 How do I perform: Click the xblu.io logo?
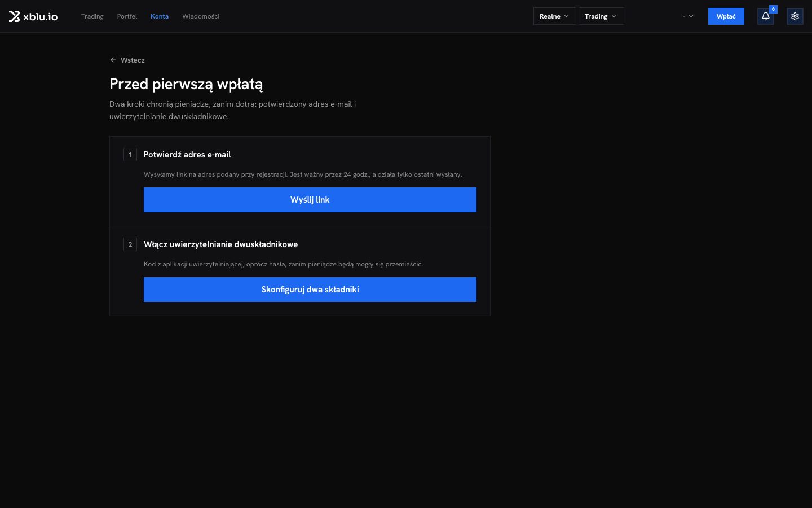[33, 16]
